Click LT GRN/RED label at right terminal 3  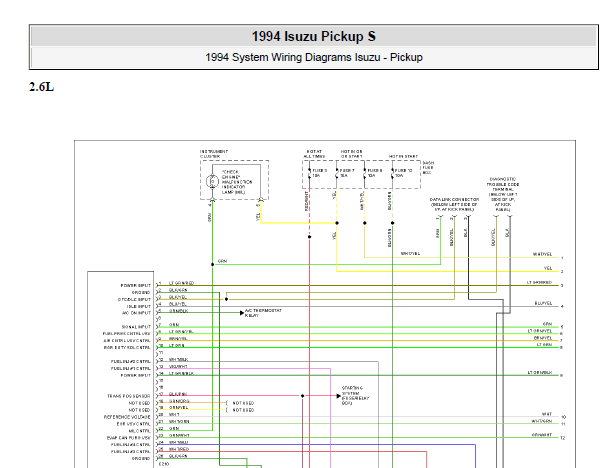539,282
